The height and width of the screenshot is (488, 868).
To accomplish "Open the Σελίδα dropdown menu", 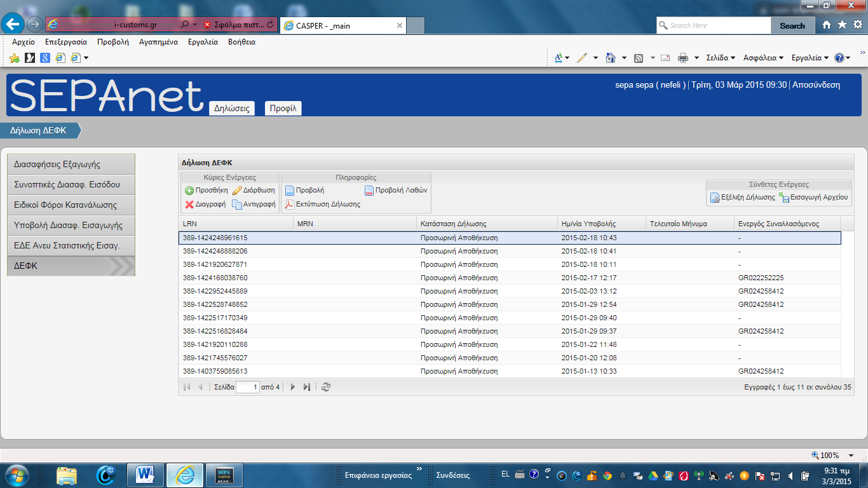I will click(x=721, y=58).
